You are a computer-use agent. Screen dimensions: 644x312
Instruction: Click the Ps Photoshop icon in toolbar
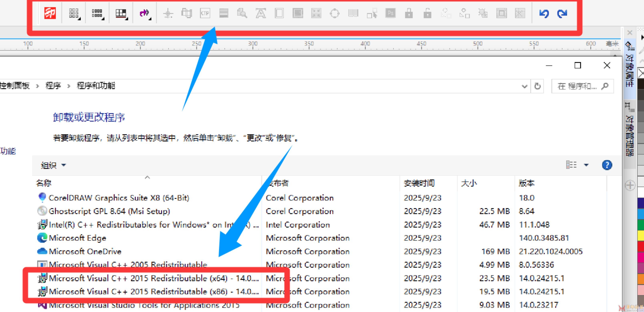pyautogui.click(x=391, y=13)
